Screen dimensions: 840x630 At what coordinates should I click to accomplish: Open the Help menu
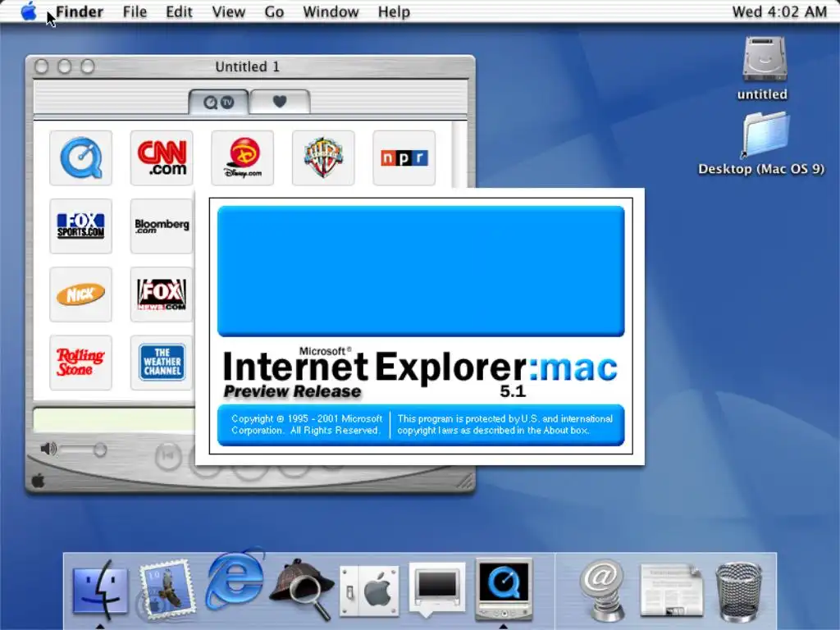(x=394, y=11)
